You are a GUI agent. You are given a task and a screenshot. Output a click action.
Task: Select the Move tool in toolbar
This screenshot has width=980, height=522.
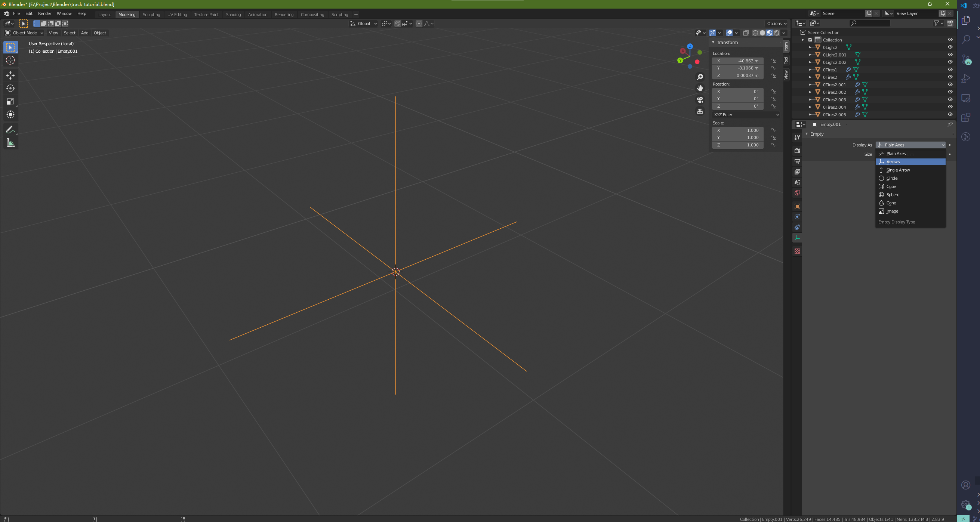point(10,75)
